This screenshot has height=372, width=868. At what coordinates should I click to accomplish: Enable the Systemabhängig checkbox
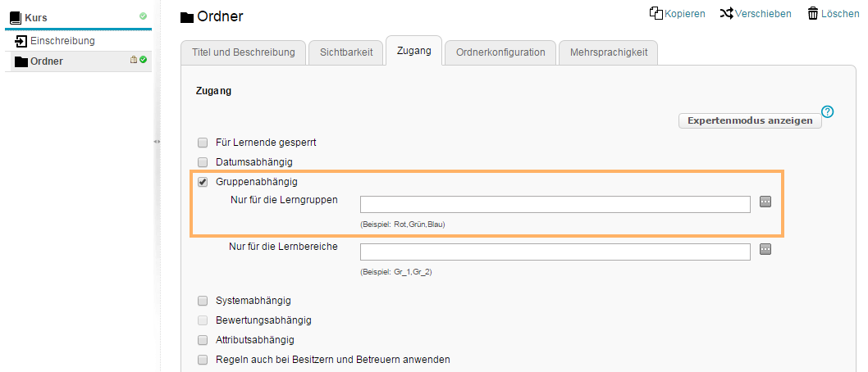click(x=203, y=301)
